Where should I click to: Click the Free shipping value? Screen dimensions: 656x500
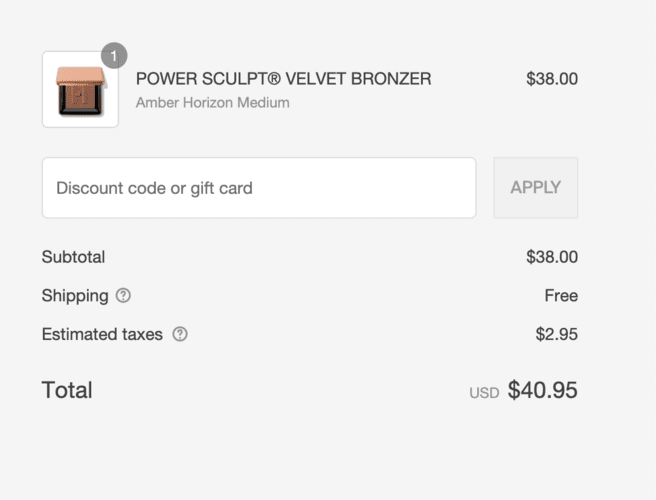561,296
